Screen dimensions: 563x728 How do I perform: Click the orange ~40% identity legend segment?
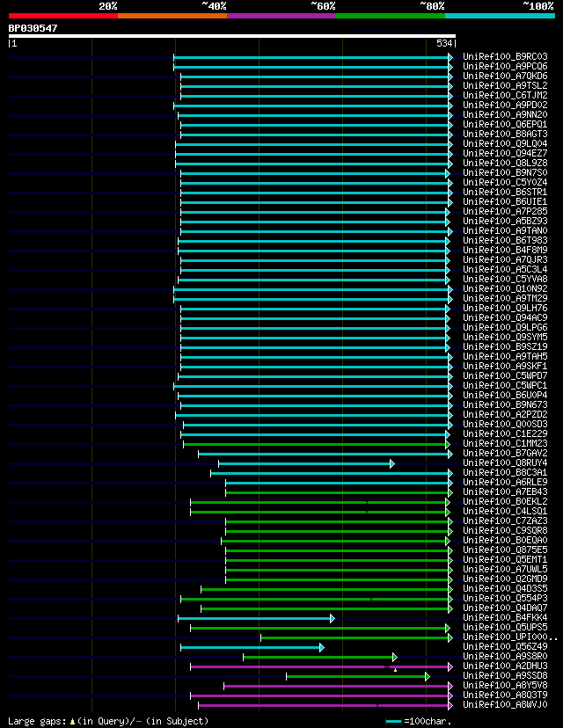pyautogui.click(x=172, y=16)
